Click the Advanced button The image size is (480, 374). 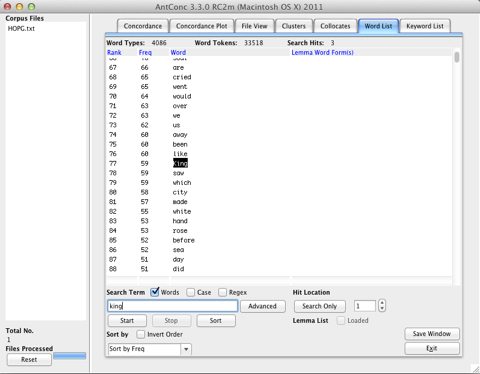click(x=262, y=306)
